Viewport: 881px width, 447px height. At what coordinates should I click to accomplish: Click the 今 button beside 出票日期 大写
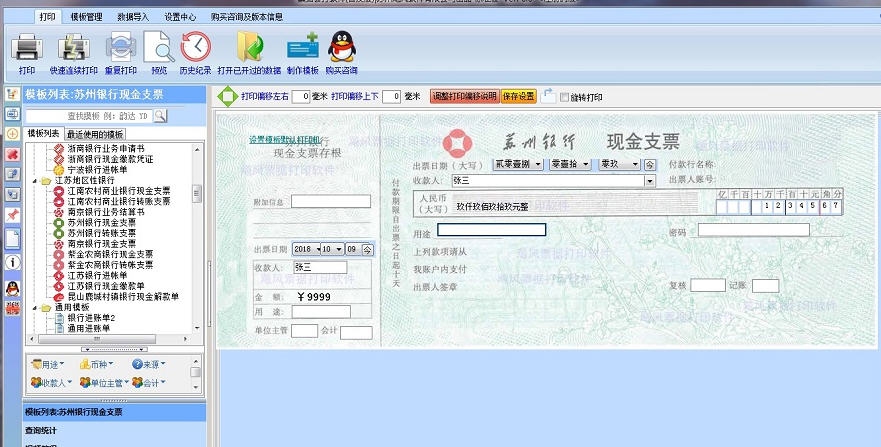pos(650,165)
